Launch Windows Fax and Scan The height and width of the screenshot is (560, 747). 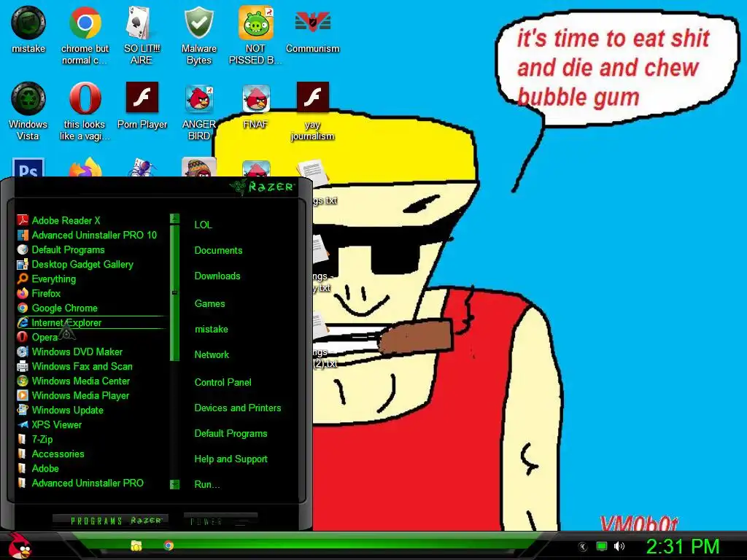pos(75,366)
